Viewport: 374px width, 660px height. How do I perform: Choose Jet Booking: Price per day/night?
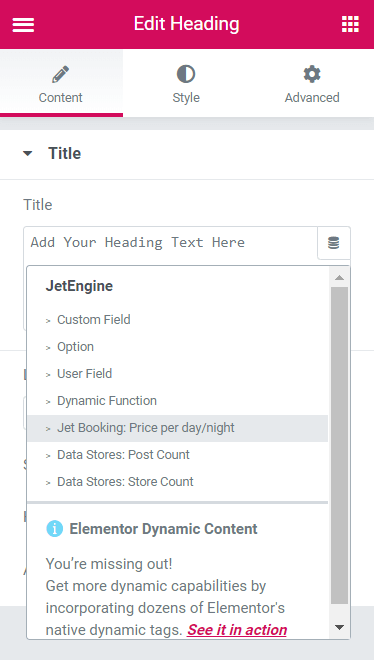point(177,428)
